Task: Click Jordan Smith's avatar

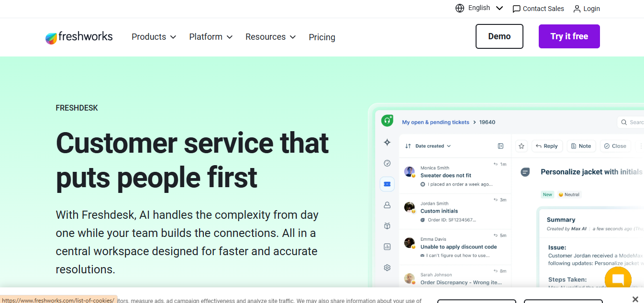Action: click(410, 207)
